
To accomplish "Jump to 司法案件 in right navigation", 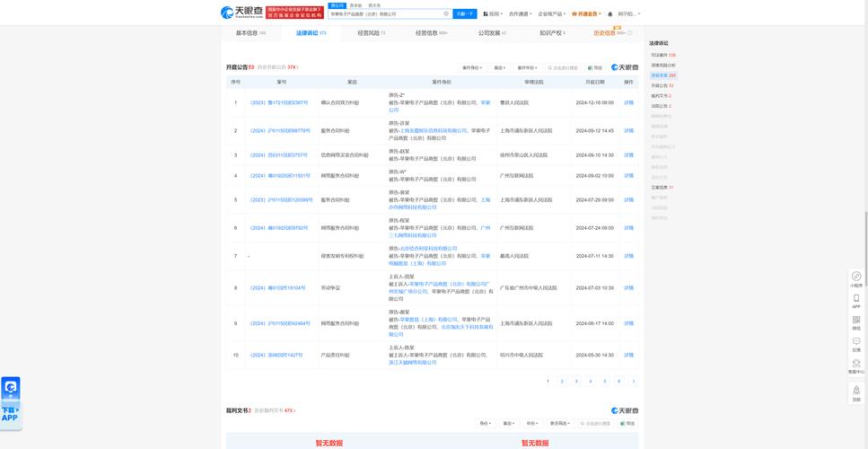I will (663, 56).
